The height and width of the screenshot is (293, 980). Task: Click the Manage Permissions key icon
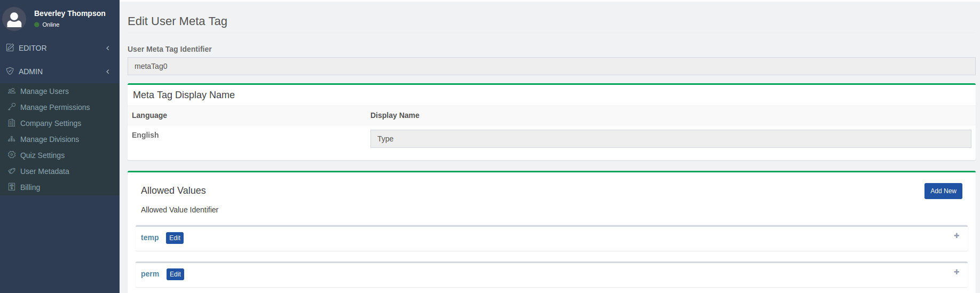(x=12, y=107)
